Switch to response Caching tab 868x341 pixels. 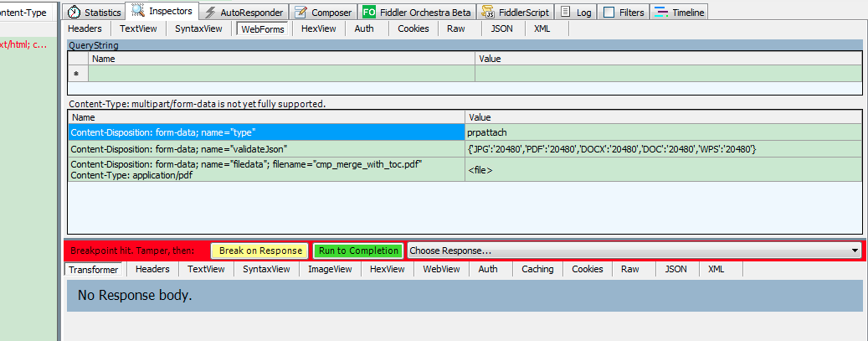coord(537,269)
